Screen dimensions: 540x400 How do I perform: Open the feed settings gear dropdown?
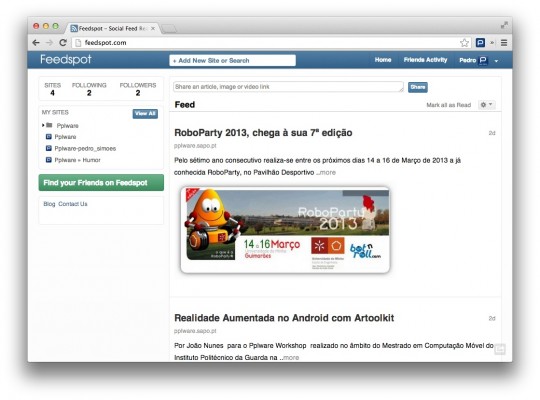click(486, 105)
